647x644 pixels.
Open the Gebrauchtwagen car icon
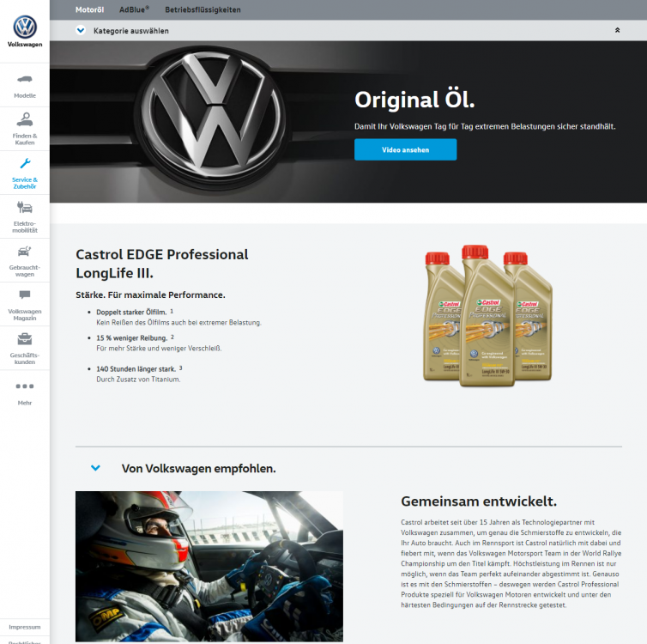[25, 251]
